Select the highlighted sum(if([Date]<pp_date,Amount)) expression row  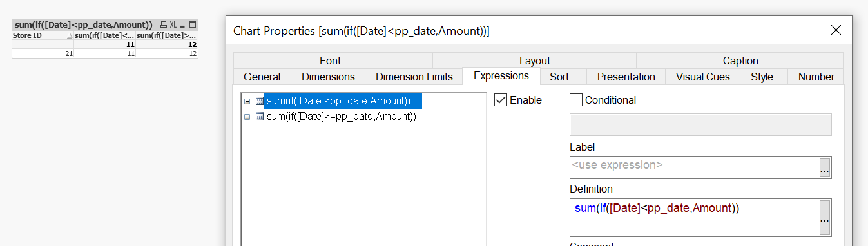click(x=343, y=100)
